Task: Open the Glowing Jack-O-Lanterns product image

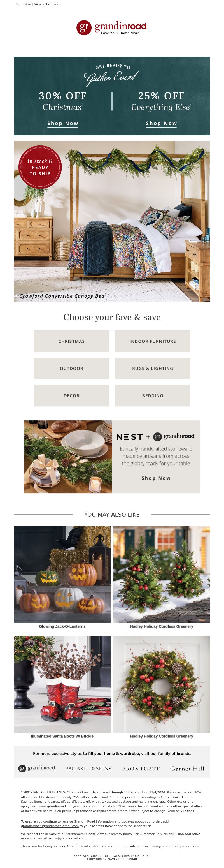Action: [62, 574]
